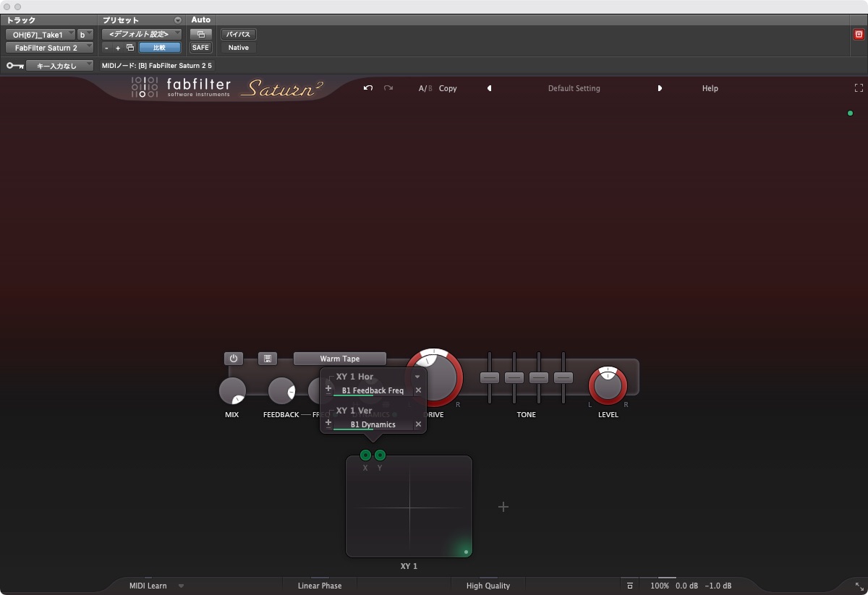This screenshot has height=595, width=868.
Task: Toggle the 比較 compare button
Action: [x=159, y=48]
